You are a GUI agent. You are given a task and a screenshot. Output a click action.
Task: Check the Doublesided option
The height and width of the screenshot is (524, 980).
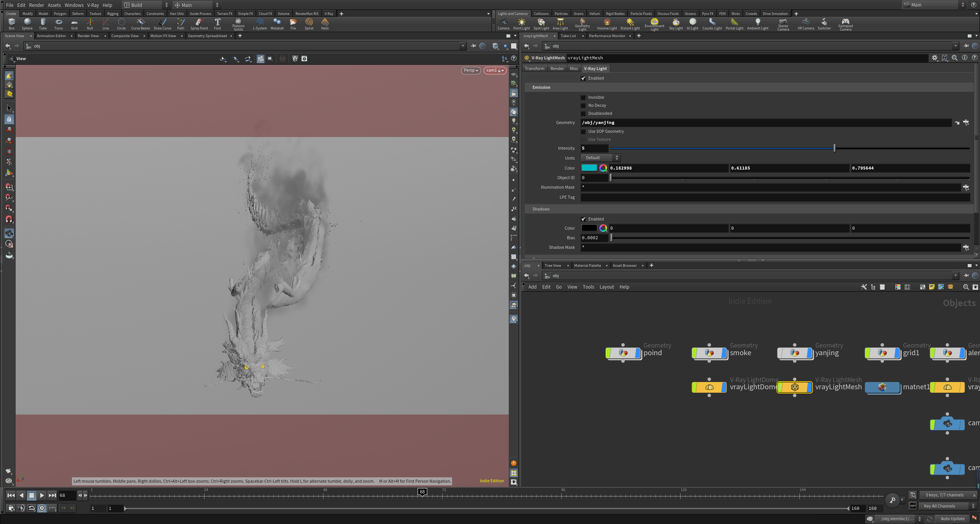pos(583,113)
